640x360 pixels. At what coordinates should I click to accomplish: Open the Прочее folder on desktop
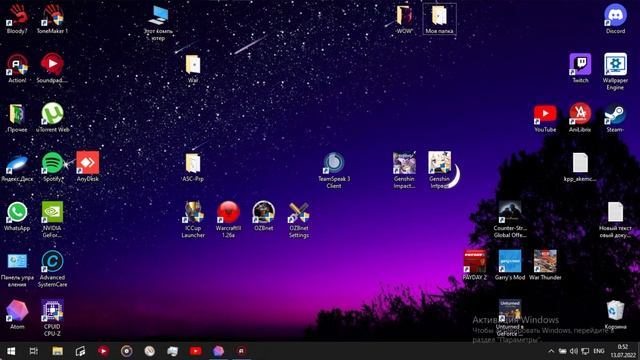17,118
